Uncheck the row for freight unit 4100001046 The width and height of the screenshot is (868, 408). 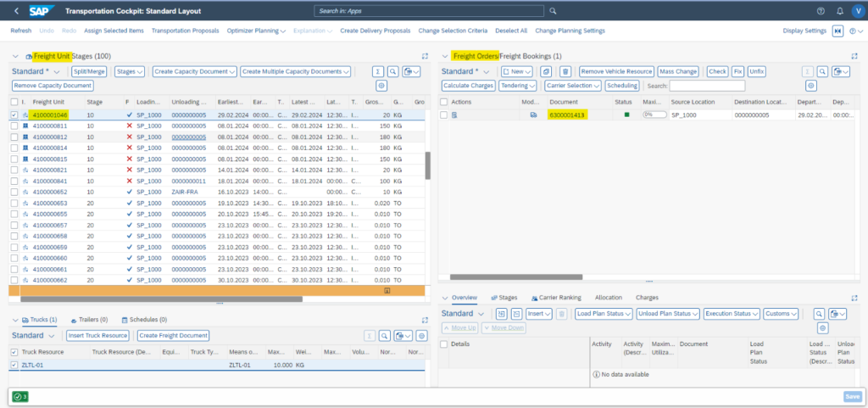14,115
